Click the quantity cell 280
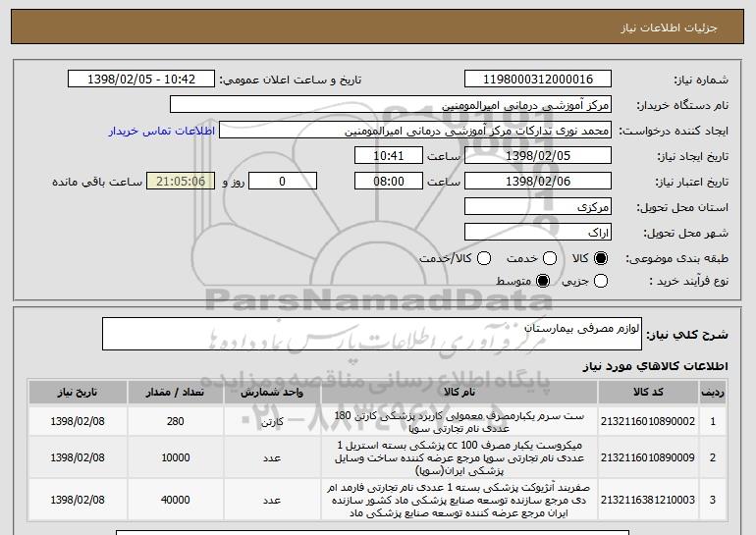The width and height of the screenshot is (756, 535). pos(176,421)
